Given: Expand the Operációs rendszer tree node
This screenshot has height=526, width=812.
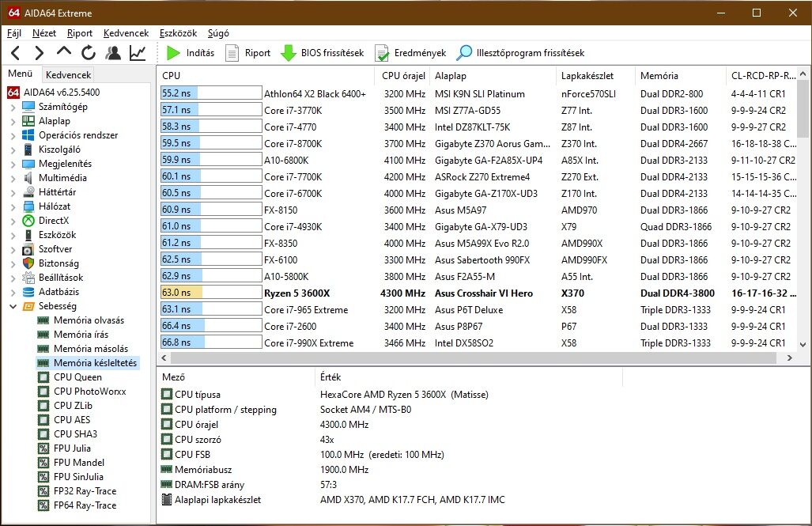Looking at the screenshot, I should 13,136.
